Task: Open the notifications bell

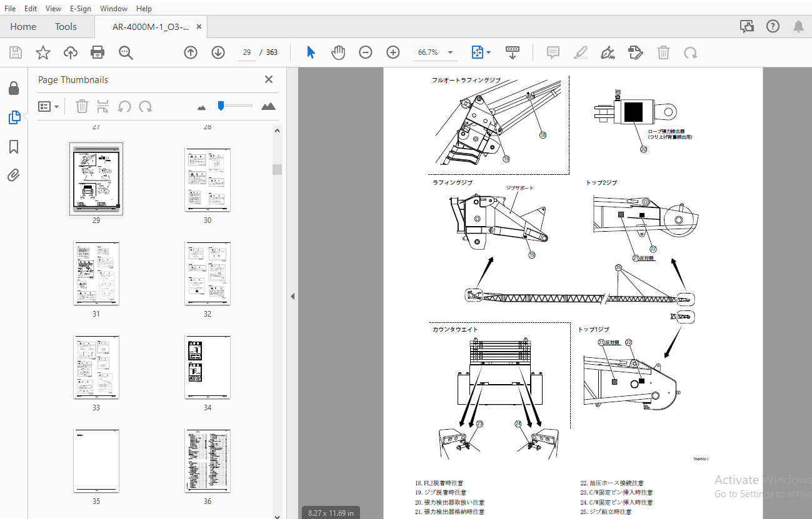Action: [x=798, y=26]
